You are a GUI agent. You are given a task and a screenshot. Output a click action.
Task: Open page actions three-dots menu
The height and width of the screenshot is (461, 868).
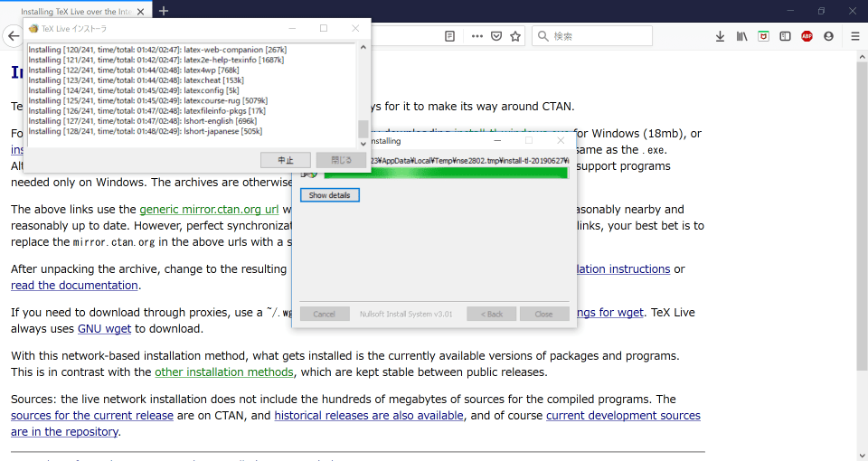(x=476, y=36)
